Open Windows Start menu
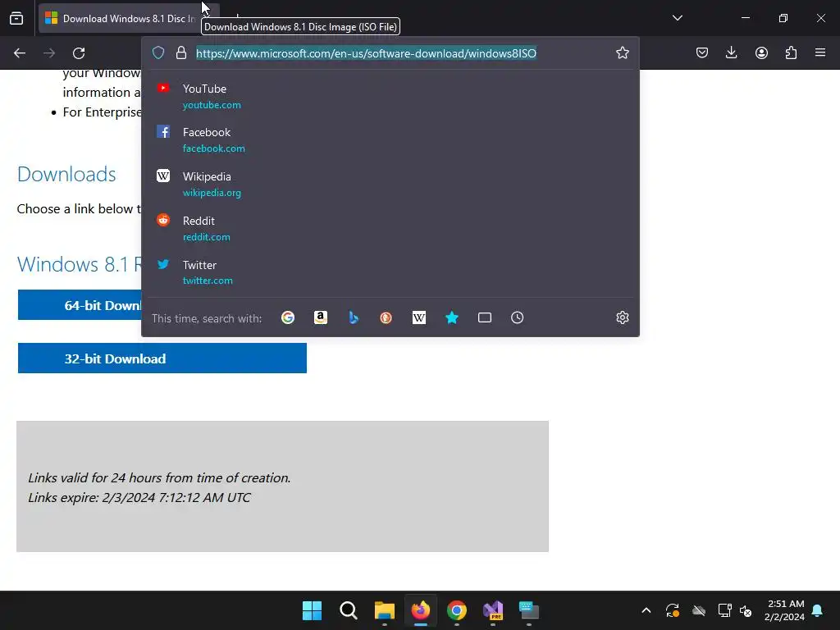Image resolution: width=840 pixels, height=630 pixels. pyautogui.click(x=312, y=610)
